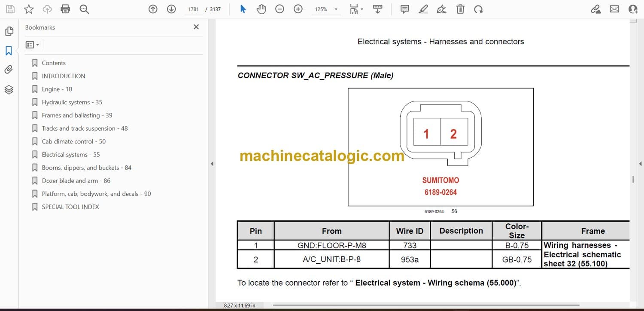Click the vertical scrollbar thumb beside the page
This screenshot has width=644, height=311.
[x=633, y=180]
